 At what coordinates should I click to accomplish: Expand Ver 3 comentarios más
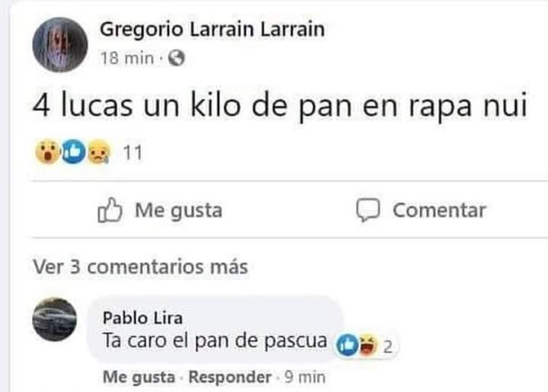(x=141, y=266)
